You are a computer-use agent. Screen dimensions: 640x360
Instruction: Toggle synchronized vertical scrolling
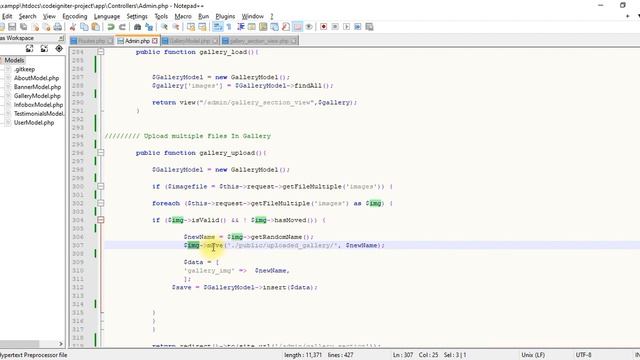tap(191, 27)
